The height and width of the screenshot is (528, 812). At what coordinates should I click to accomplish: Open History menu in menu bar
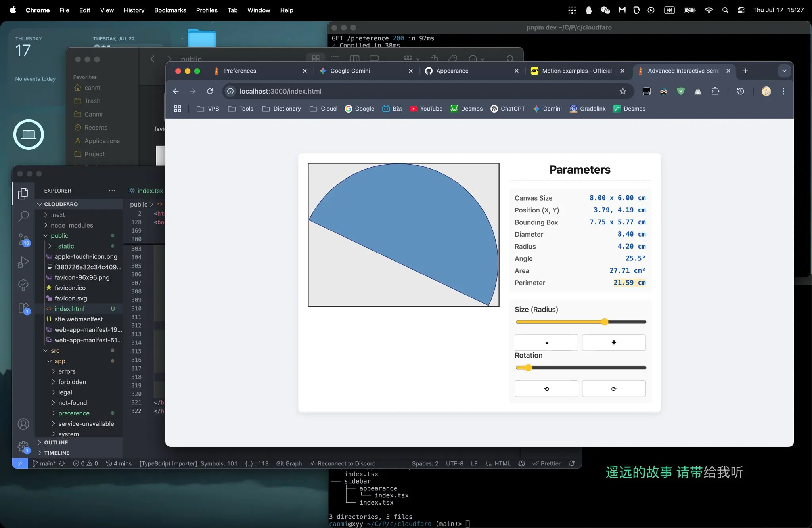point(134,10)
